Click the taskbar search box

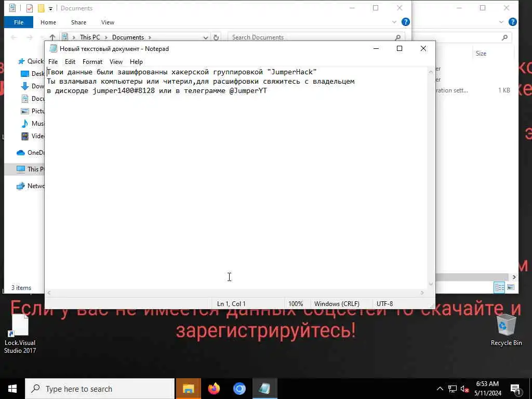tap(100, 389)
